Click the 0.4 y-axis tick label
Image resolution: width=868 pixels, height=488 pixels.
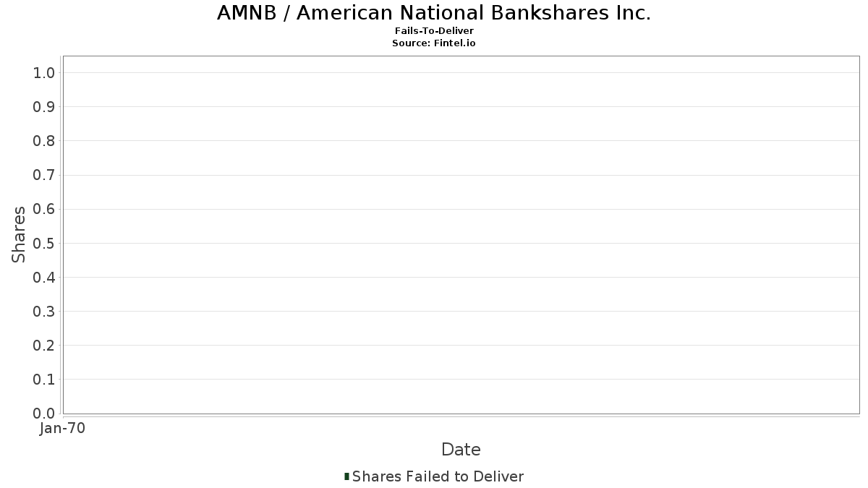point(43,278)
